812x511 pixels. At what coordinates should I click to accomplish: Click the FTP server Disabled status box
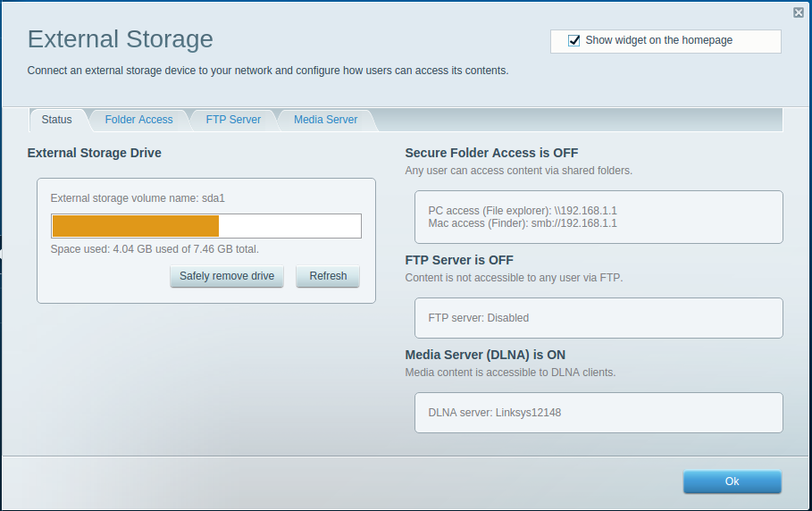click(x=599, y=318)
